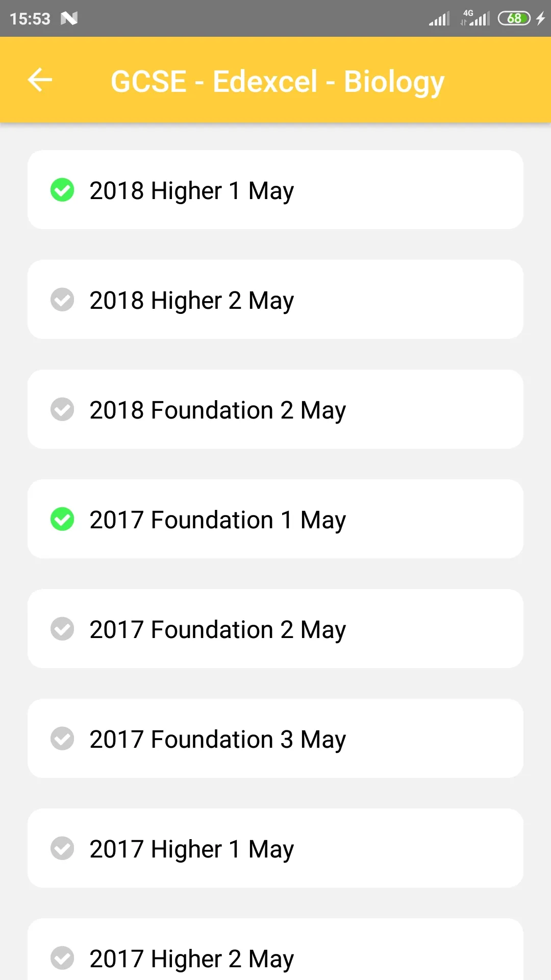
Task: Select the 2017 Foundation 1 May paper
Action: pyautogui.click(x=275, y=519)
